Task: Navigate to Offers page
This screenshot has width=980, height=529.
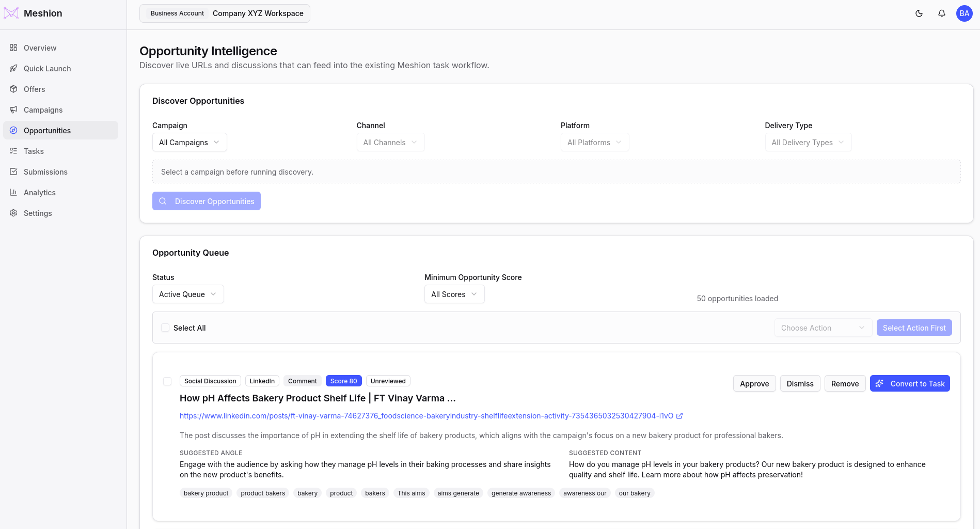Action: 60,89
